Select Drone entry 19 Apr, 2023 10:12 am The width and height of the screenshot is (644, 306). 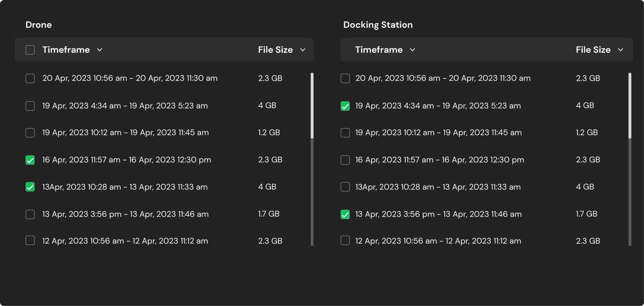click(125, 133)
